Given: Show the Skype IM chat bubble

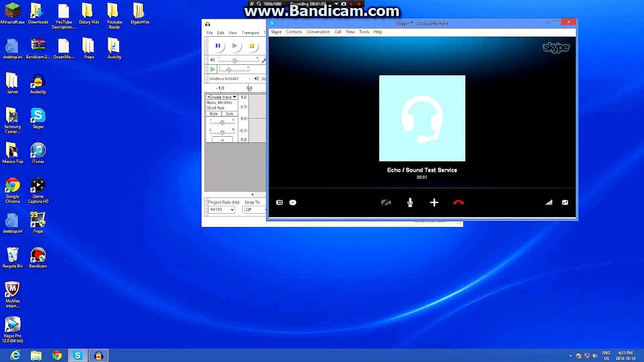Looking at the screenshot, I should coord(293,203).
